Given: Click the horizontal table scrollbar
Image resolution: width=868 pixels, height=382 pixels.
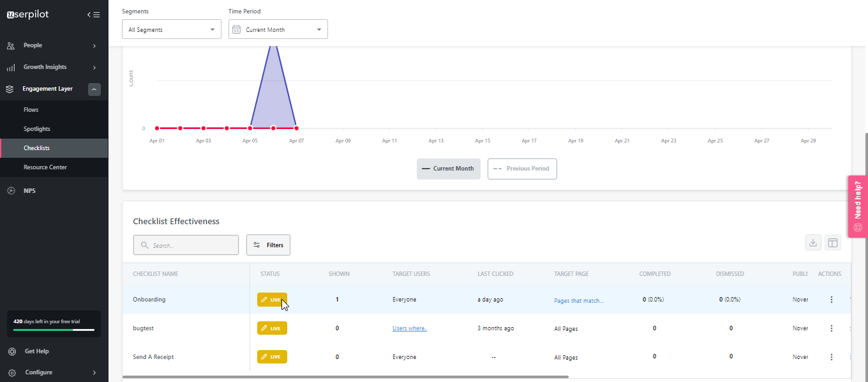Looking at the screenshot, I should click(x=345, y=377).
